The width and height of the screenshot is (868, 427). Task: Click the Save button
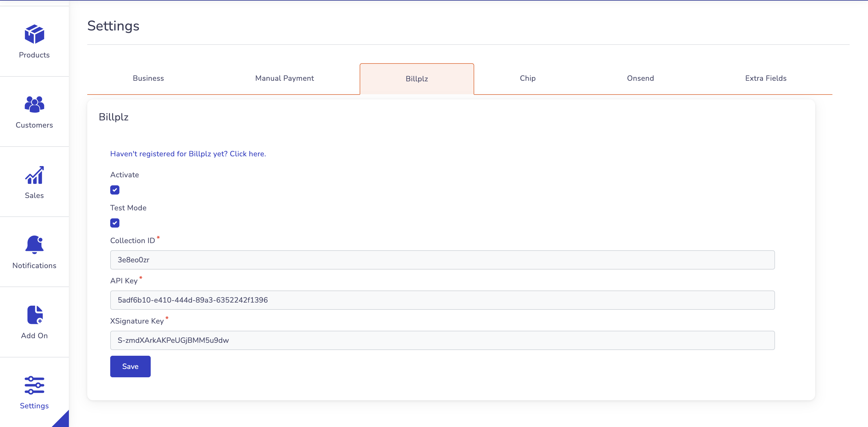[x=130, y=366]
